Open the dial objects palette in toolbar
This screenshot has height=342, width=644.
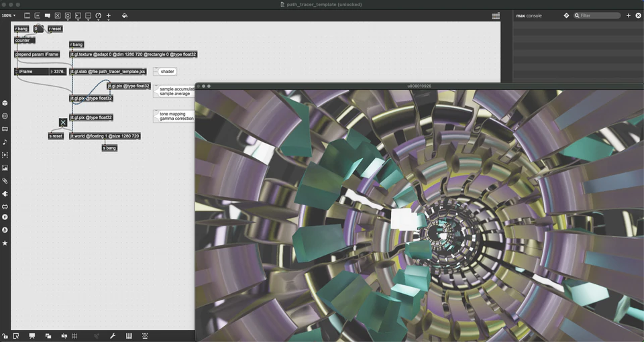(99, 15)
